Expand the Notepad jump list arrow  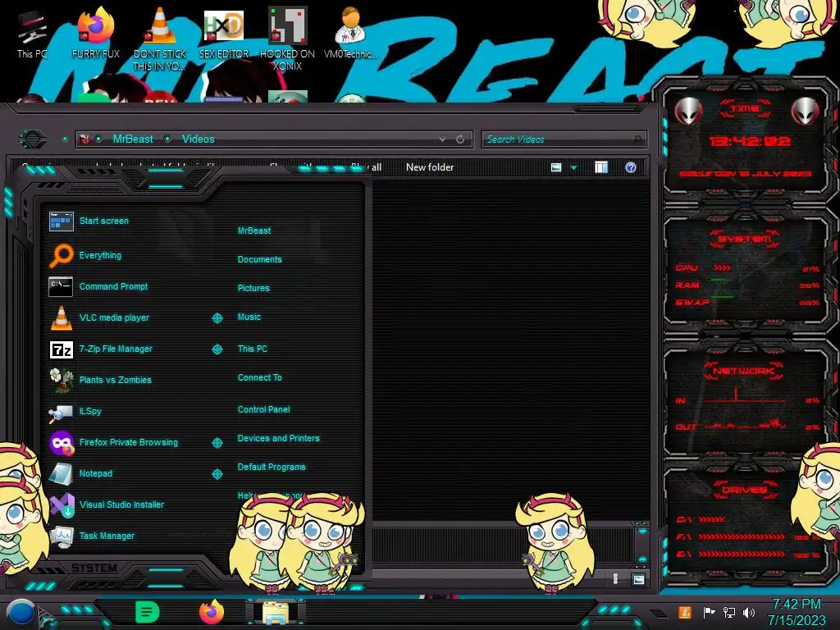pyautogui.click(x=217, y=474)
